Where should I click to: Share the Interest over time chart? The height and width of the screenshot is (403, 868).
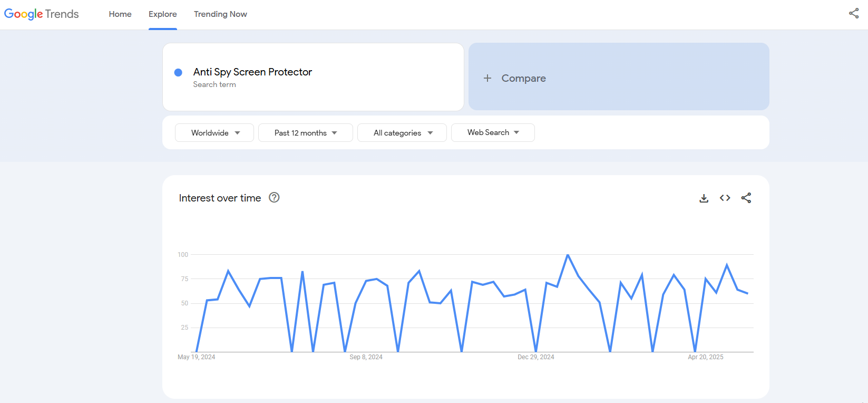[746, 198]
